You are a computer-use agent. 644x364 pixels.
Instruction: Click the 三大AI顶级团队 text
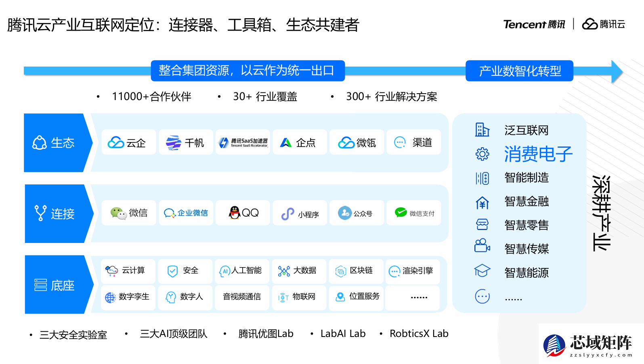pyautogui.click(x=174, y=334)
